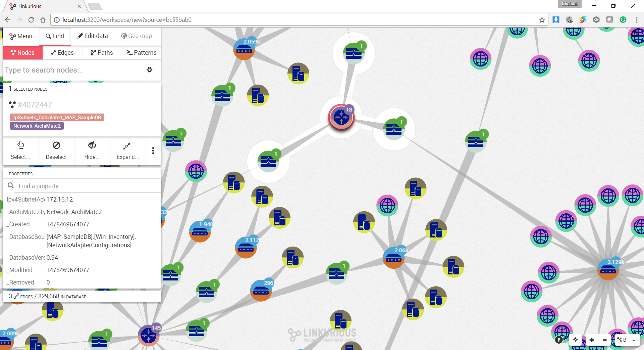This screenshot has width=644, height=350.
Task: Open the three-dot more actions menu
Action: tap(153, 150)
